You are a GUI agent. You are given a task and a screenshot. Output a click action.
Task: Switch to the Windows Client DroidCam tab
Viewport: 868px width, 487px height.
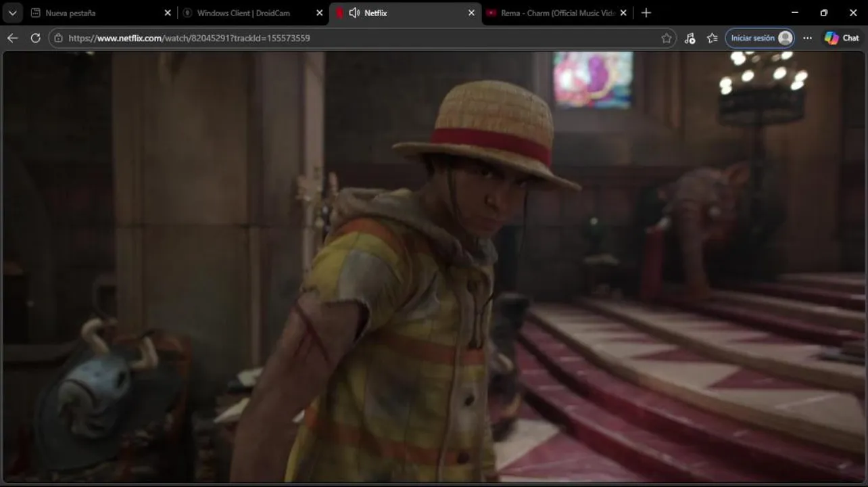(253, 13)
